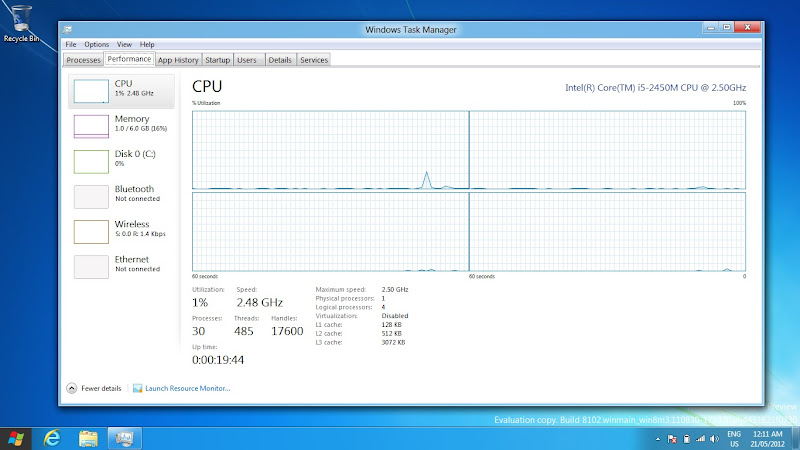Show hidden tray icons arrow
This screenshot has height=450, width=800.
tap(658, 439)
